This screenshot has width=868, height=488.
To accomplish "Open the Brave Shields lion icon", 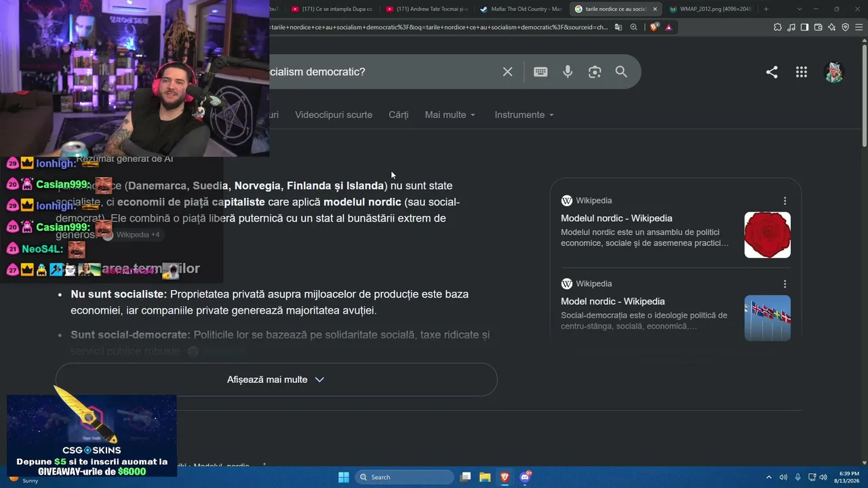I will click(654, 27).
